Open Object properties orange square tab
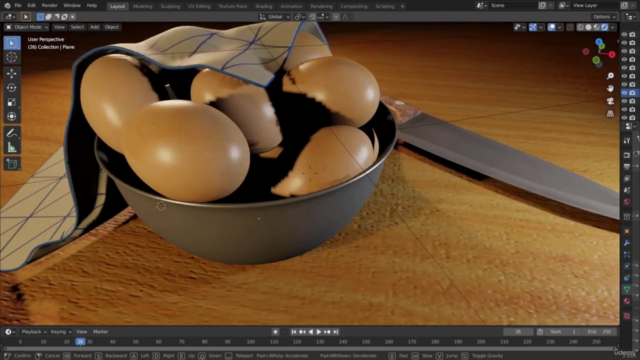The image size is (640, 360). click(x=627, y=231)
